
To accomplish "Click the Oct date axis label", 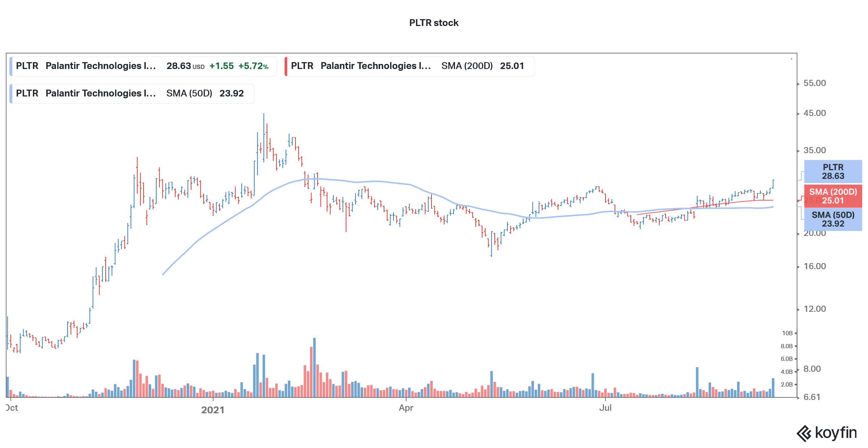I will point(12,408).
